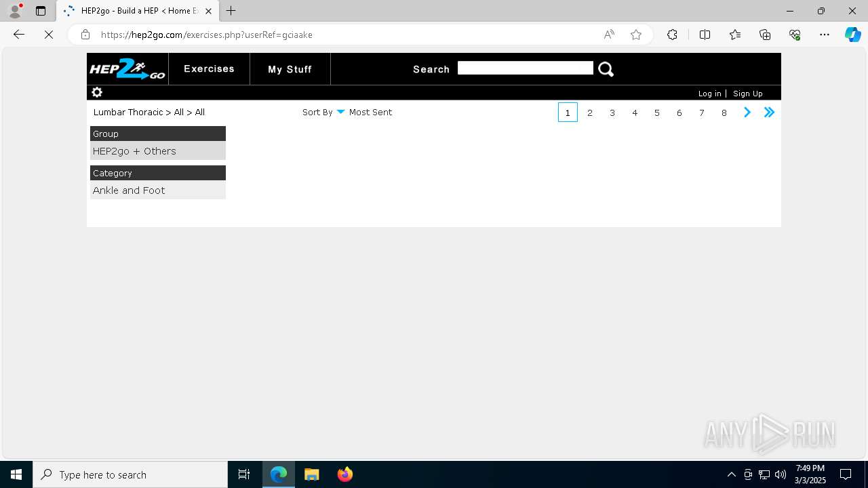Click Lumbar Thoracic breadcrumb
The image size is (868, 488).
pos(128,113)
